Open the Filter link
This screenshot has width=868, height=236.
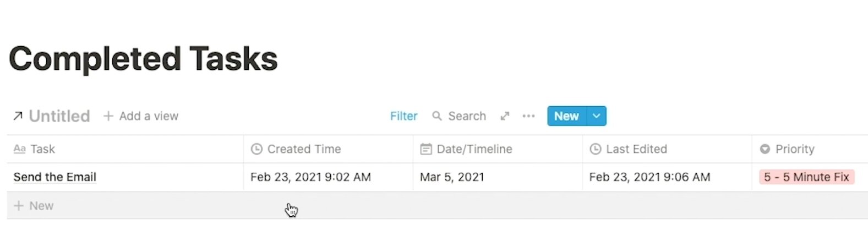(x=403, y=116)
